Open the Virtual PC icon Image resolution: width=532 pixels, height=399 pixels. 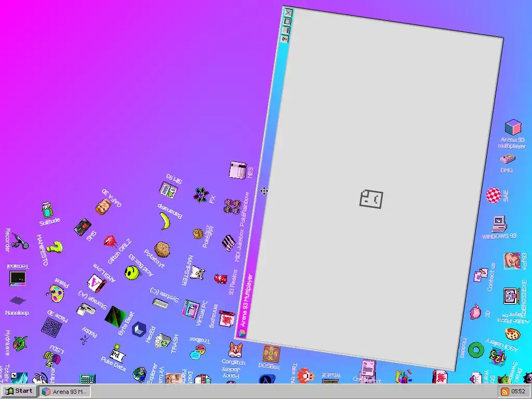click(191, 309)
